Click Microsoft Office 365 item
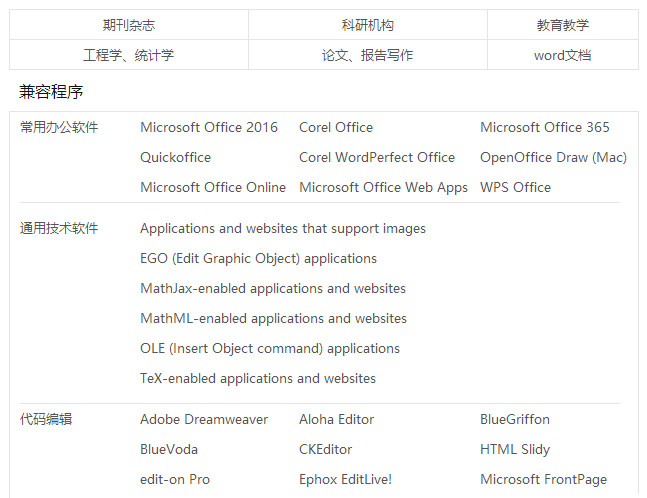The width and height of the screenshot is (647, 498). (x=544, y=127)
